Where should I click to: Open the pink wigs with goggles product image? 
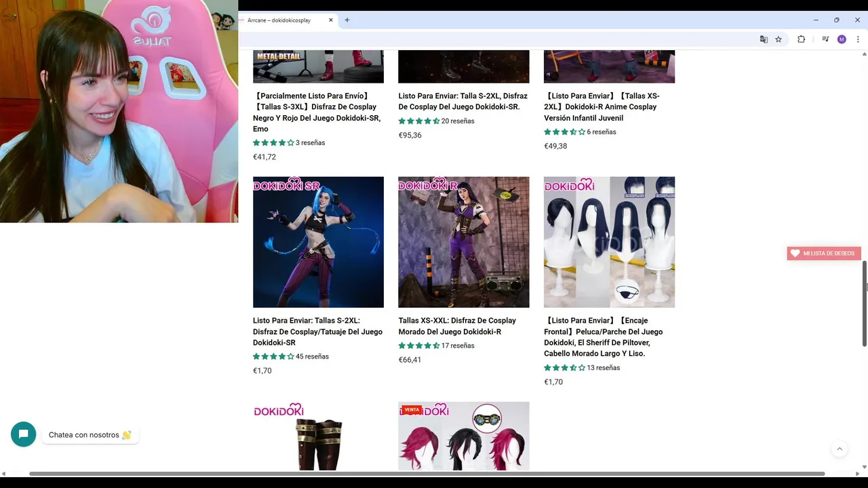(464, 436)
